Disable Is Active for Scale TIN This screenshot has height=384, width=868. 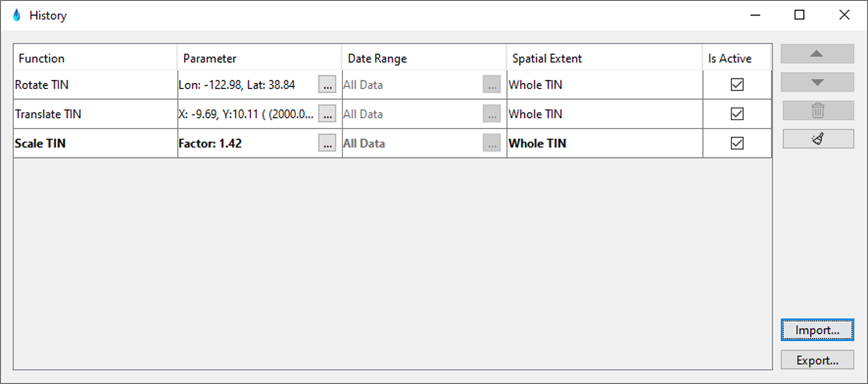click(x=737, y=143)
